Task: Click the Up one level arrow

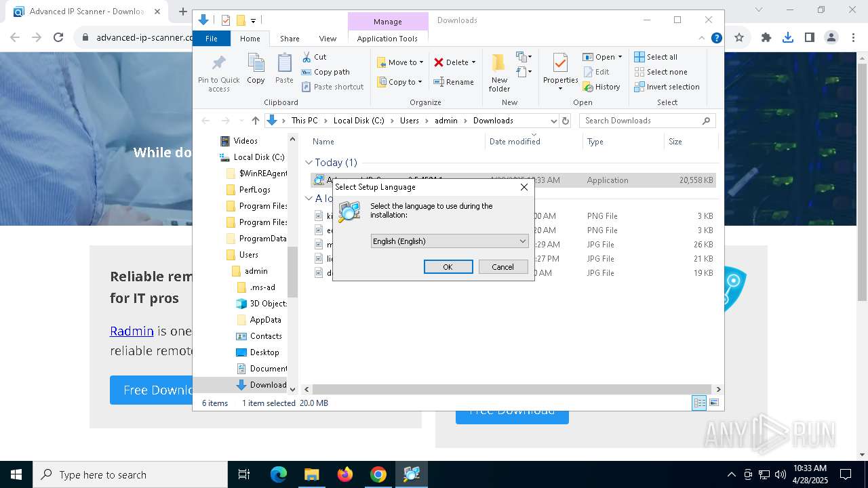Action: point(255,121)
